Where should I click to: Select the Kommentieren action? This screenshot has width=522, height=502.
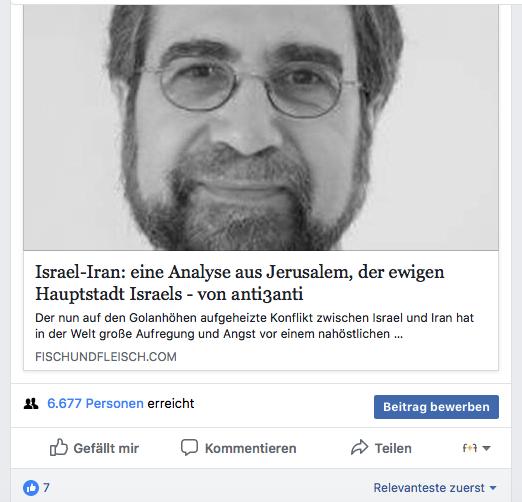250,448
